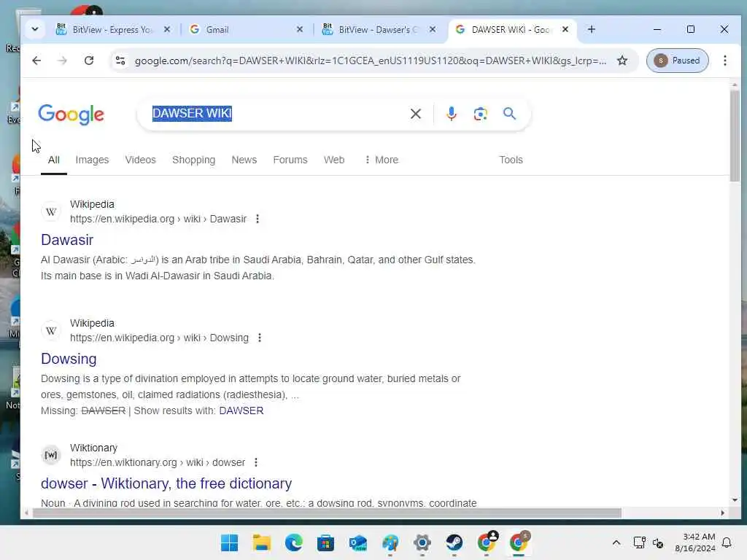Click the Google logo

tap(71, 114)
